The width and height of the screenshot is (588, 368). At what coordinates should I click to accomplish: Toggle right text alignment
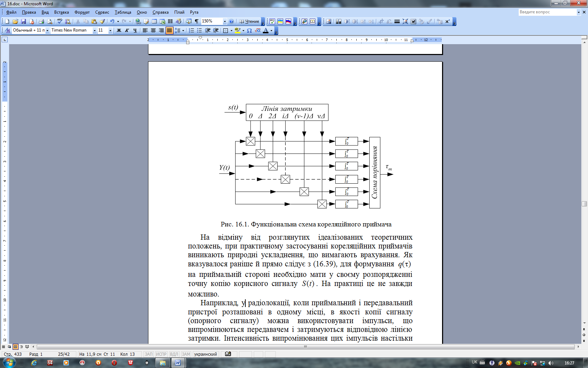click(161, 30)
